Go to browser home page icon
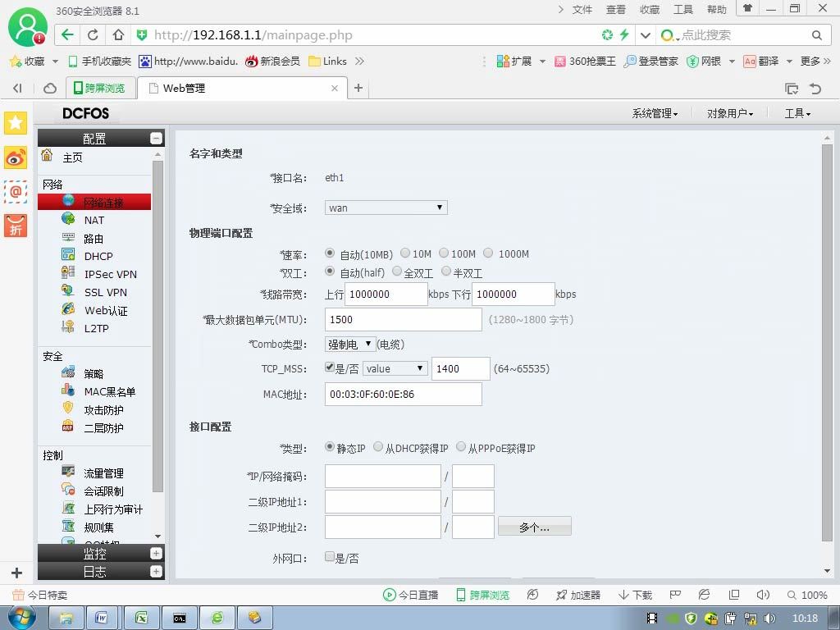This screenshot has height=630, width=840. point(118,34)
